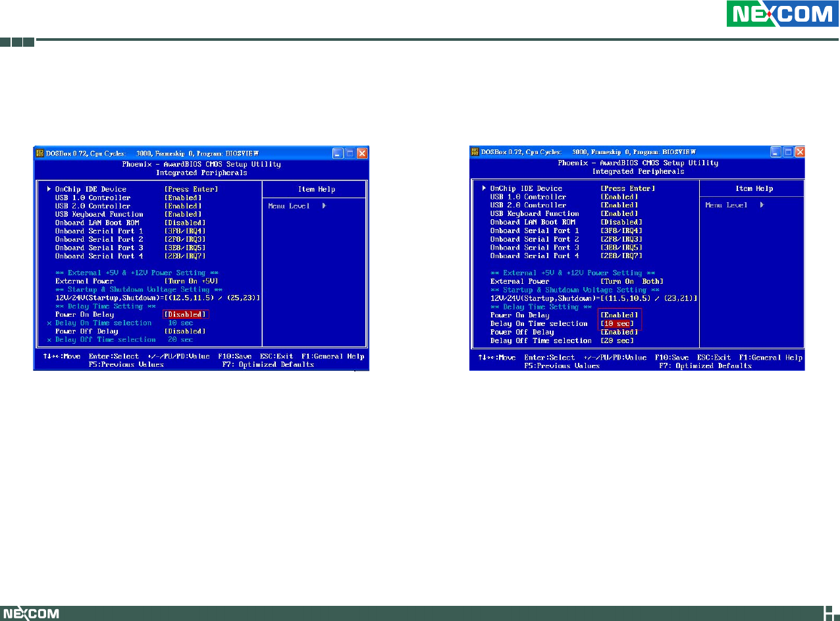Select [Enabled] for Power Off Delay in right window
The height and width of the screenshot is (621, 840).
coord(619,332)
